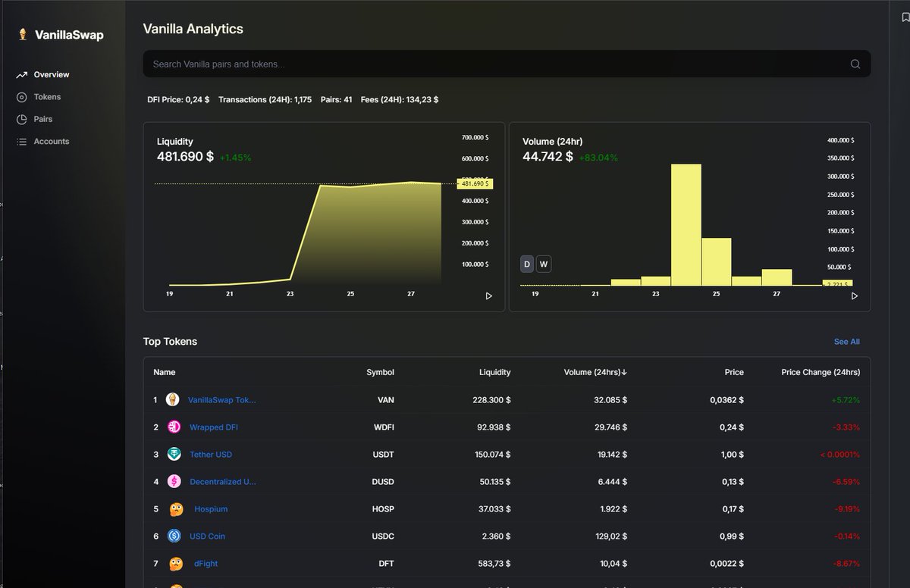Screen dimensions: 910x588
Task: Sort by Price column header
Action: click(734, 372)
